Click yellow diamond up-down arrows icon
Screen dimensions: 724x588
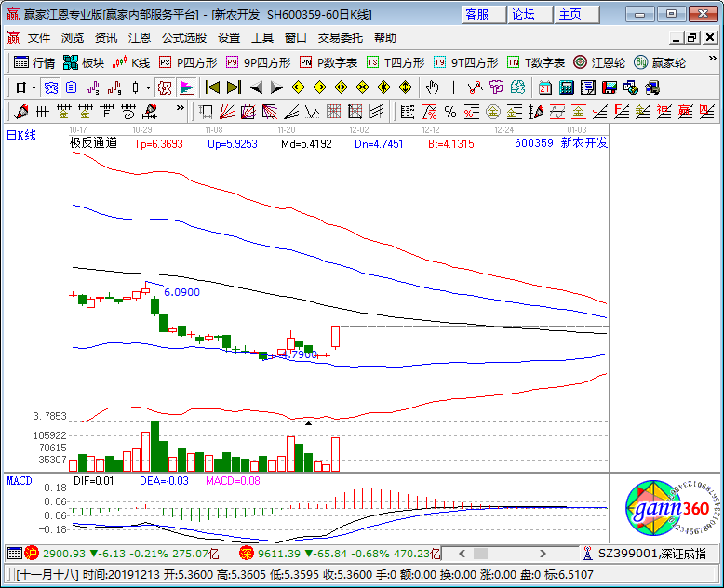406,87
